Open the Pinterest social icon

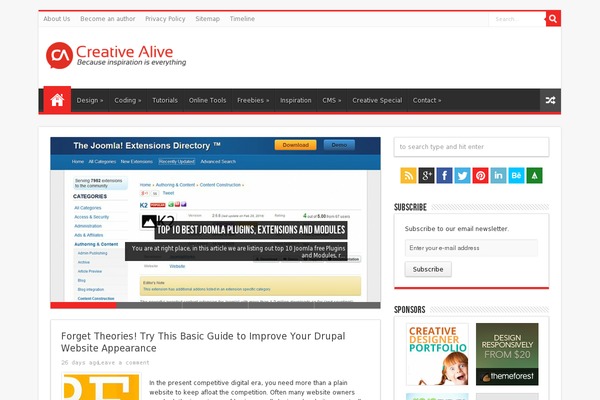click(480, 176)
